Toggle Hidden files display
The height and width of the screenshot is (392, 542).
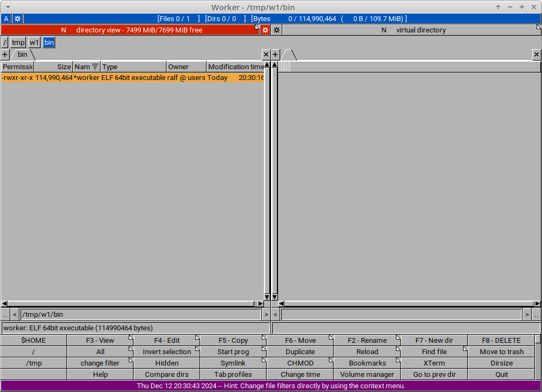(167, 363)
